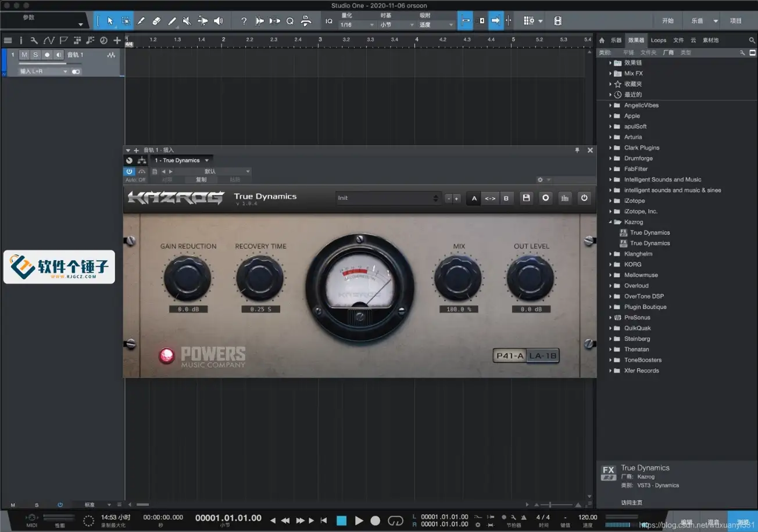
Task: Click the Stop button in transport
Action: point(342,520)
